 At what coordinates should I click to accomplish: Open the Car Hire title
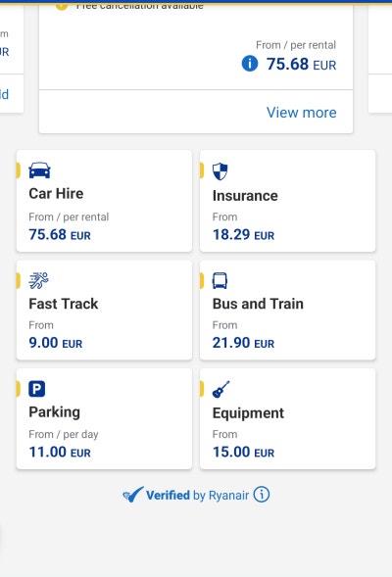coord(56,194)
